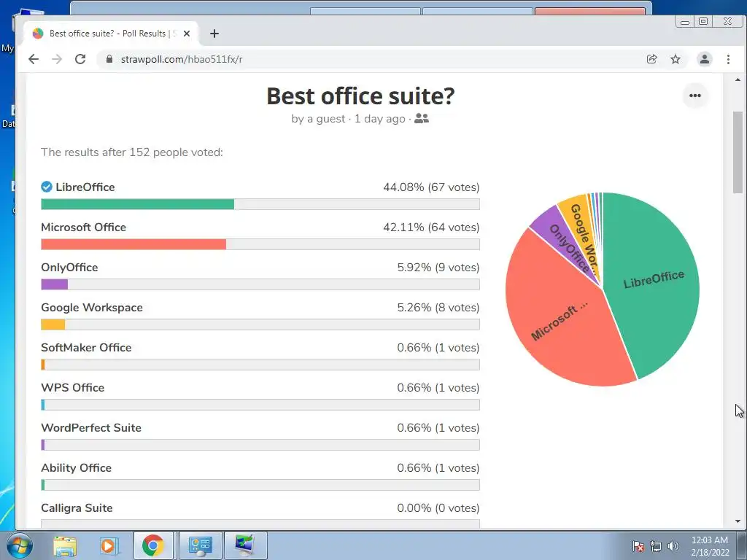Open Chrome's three-dot menu
This screenshot has height=560, width=747.
coord(728,59)
